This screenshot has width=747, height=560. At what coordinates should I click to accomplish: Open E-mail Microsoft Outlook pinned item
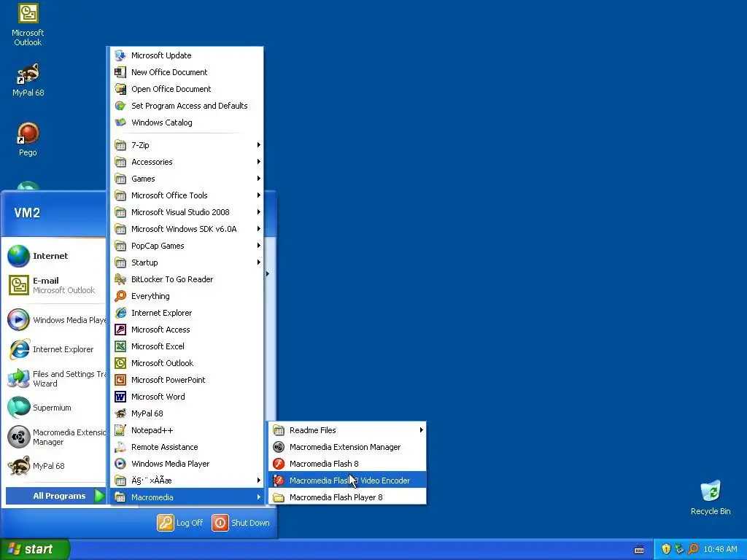(x=55, y=285)
